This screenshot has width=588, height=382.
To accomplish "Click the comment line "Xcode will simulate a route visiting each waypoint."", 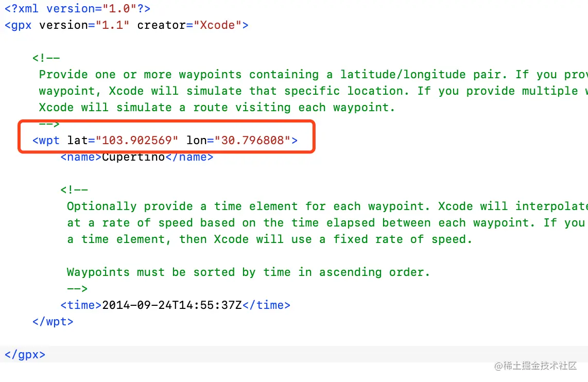I will pos(217,107).
